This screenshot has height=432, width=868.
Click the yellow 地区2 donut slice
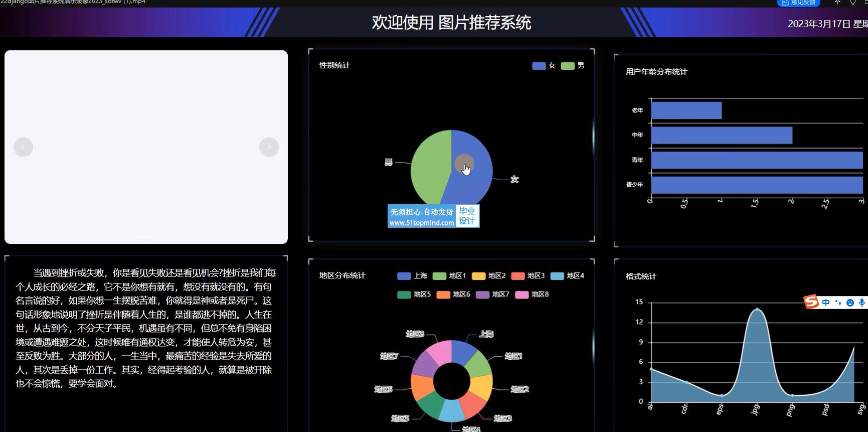pyautogui.click(x=482, y=387)
